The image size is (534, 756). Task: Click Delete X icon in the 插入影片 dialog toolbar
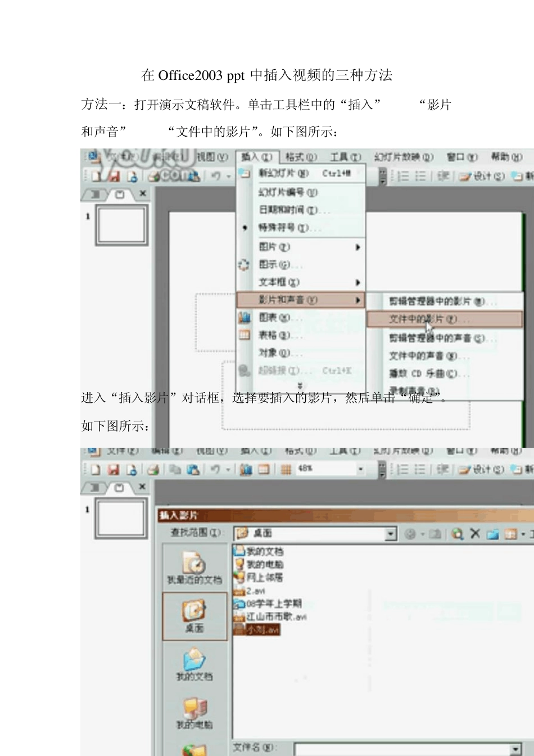coord(475,533)
